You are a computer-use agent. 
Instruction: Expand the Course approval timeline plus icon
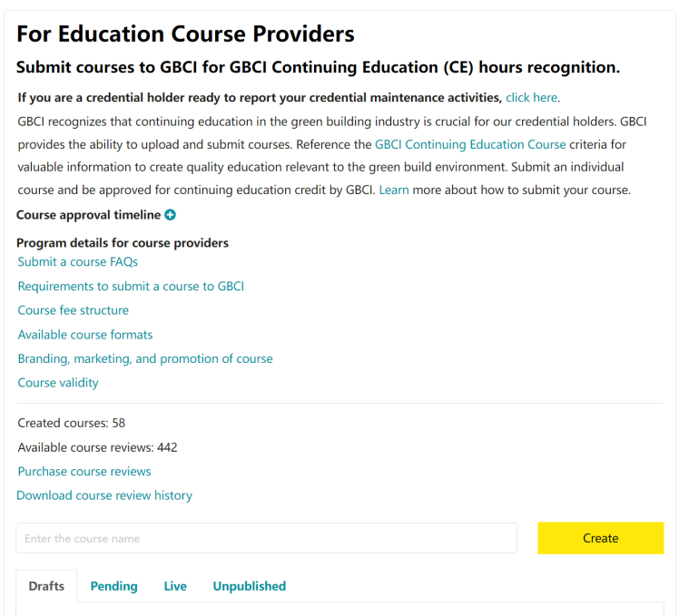tap(170, 215)
